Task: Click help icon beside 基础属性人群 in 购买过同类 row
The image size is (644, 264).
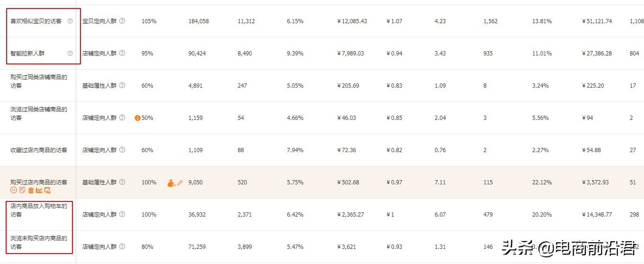Action: (122, 85)
